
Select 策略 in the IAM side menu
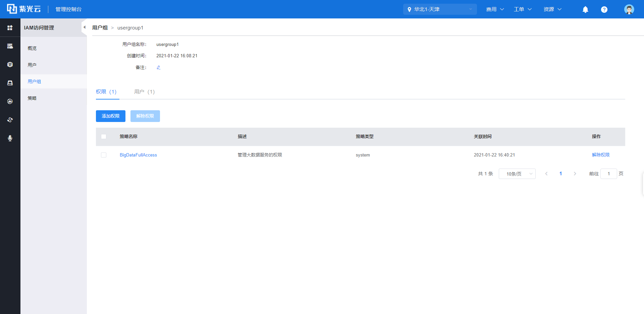coord(32,98)
